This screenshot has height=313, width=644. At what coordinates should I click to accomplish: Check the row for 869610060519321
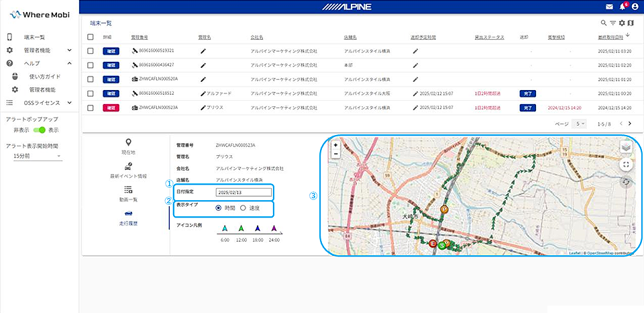pos(91,51)
